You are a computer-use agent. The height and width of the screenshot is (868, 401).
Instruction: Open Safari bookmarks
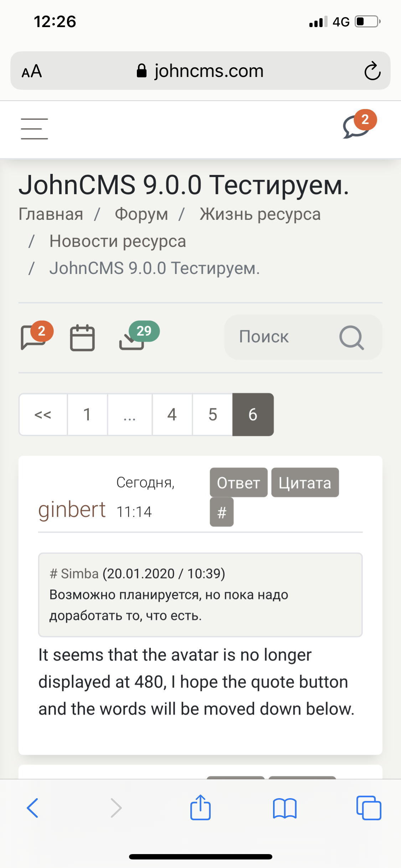tap(284, 808)
